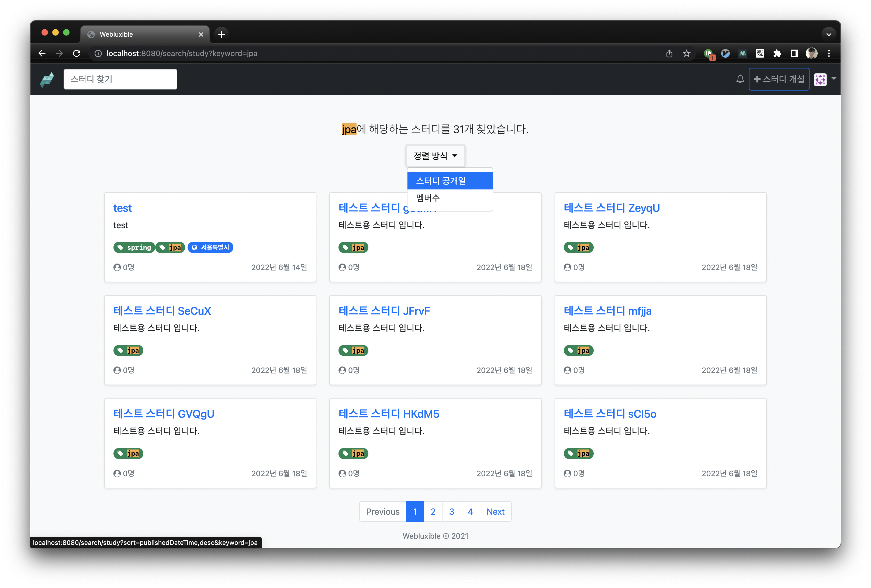Click the 스터디 개설 button
This screenshot has width=871, height=588.
click(779, 79)
